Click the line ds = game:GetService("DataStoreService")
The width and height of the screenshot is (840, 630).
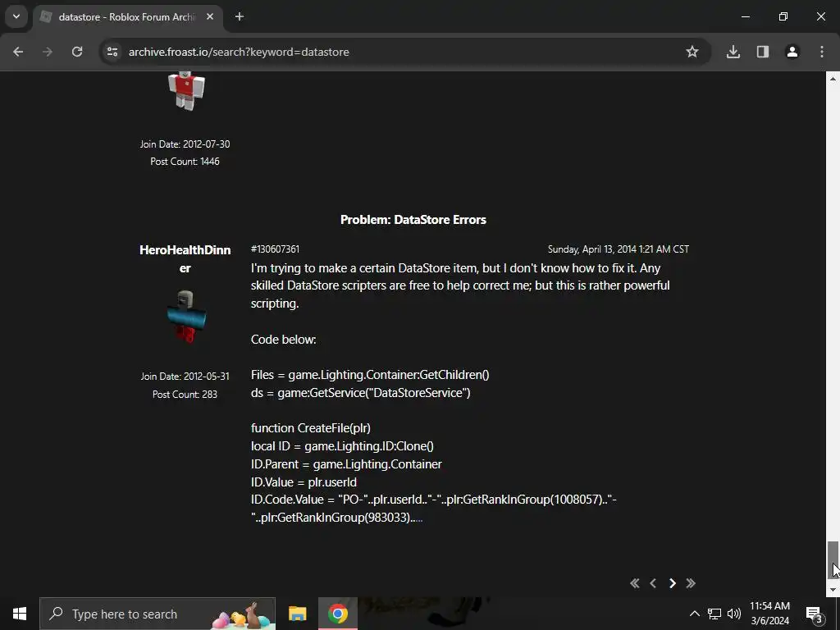[361, 393]
